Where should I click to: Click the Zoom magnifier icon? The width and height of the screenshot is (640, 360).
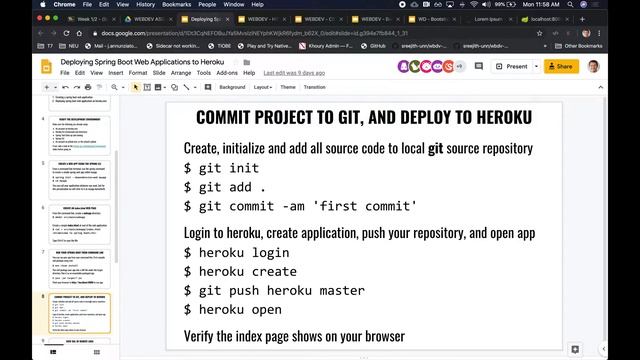click(114, 87)
